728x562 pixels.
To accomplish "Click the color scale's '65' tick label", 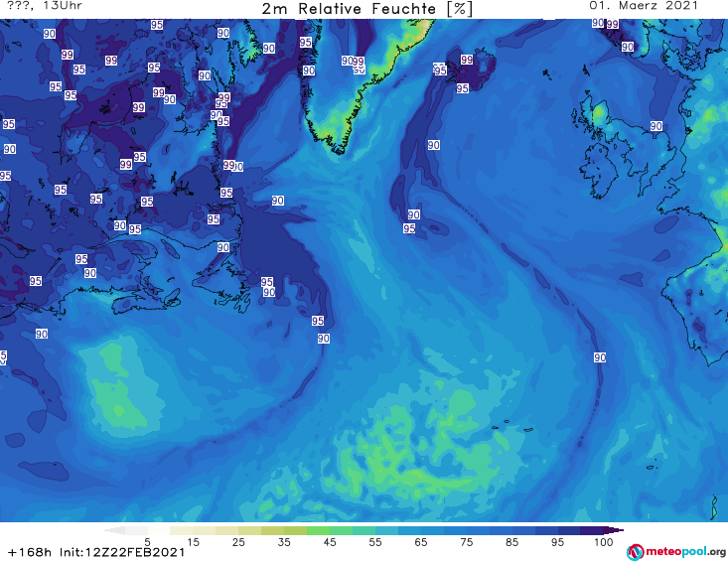I will (x=421, y=542).
